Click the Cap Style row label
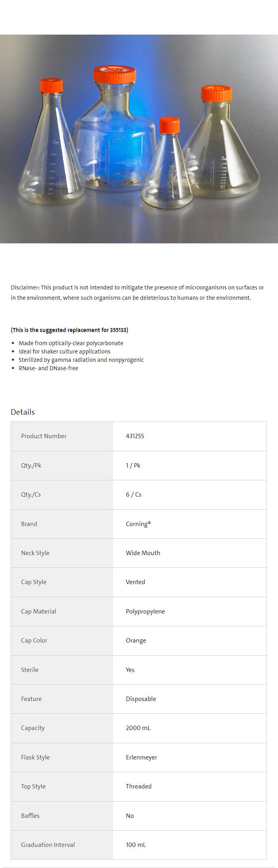The width and height of the screenshot is (278, 868). 34,582
